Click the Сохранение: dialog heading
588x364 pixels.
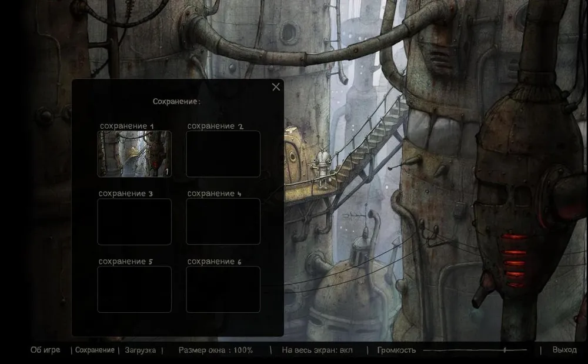[176, 101]
